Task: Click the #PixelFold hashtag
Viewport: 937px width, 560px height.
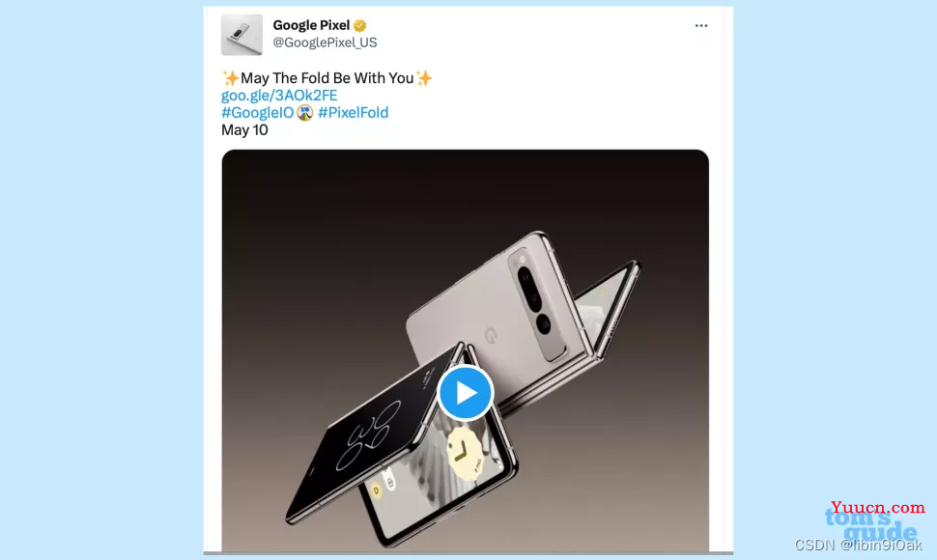Action: (x=354, y=113)
